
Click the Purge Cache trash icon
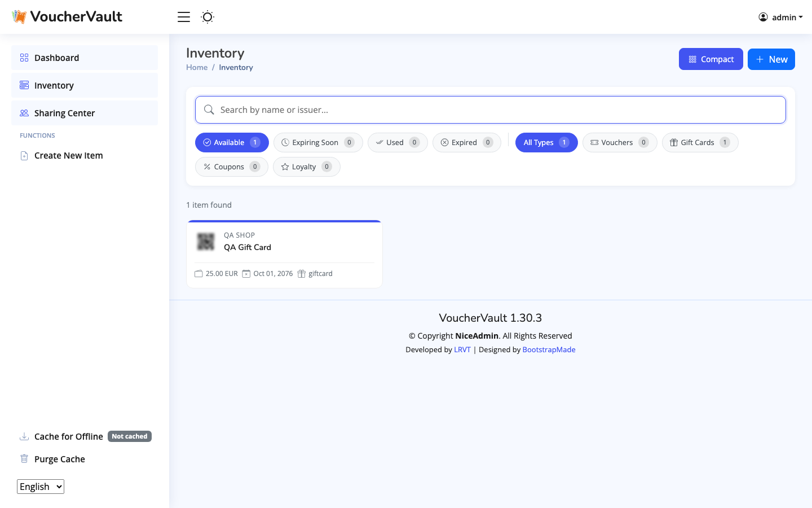click(24, 459)
